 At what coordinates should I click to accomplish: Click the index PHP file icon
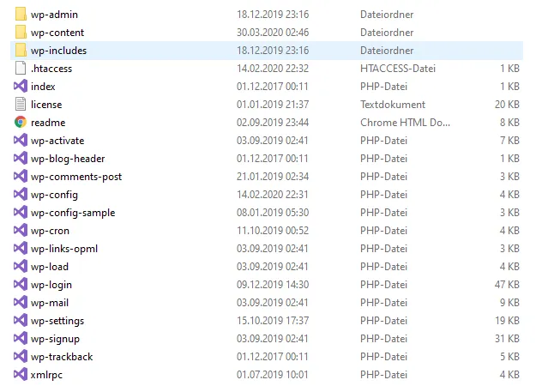click(21, 86)
